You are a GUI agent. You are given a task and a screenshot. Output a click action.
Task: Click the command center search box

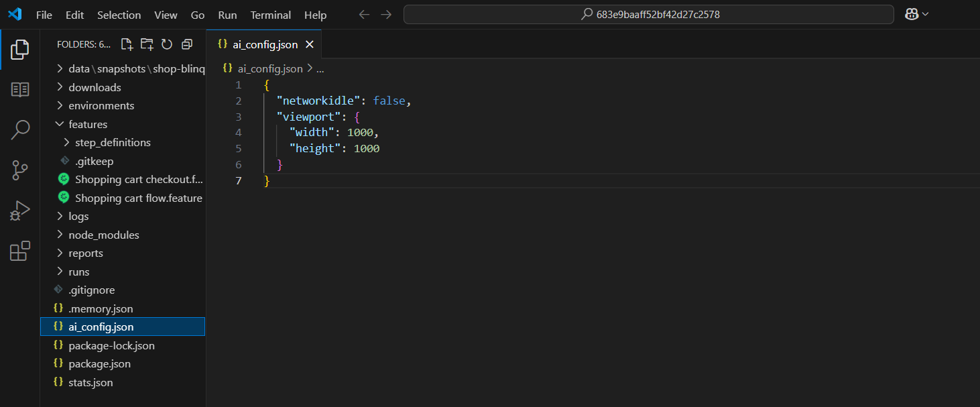pyautogui.click(x=648, y=14)
